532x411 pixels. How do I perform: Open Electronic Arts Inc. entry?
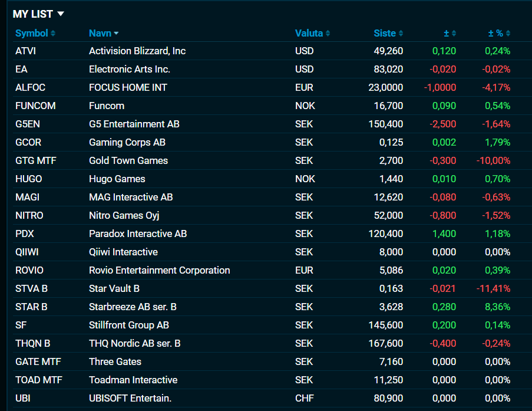129,70
